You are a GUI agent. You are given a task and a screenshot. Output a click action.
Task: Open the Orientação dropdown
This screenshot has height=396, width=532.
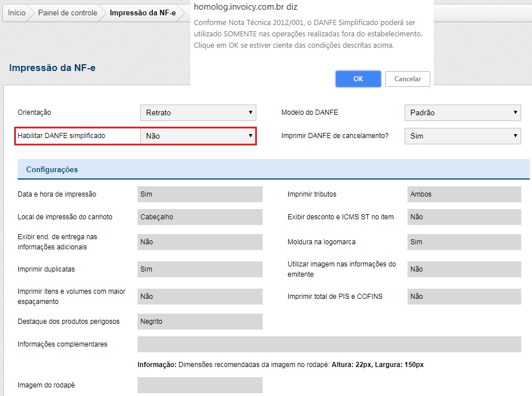[x=198, y=112]
